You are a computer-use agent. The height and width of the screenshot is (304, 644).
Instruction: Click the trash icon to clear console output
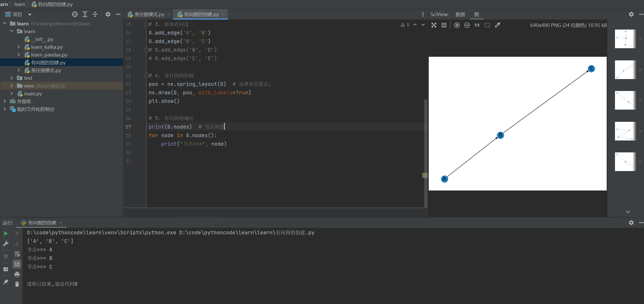pyautogui.click(x=17, y=284)
